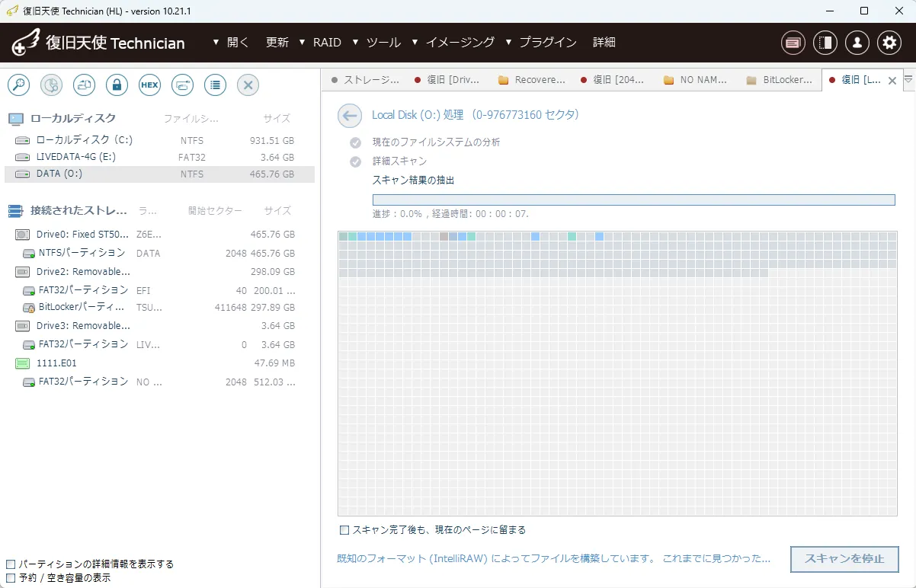Select the FAT32パーティション NO ... row
The width and height of the screenshot is (916, 588).
point(159,382)
